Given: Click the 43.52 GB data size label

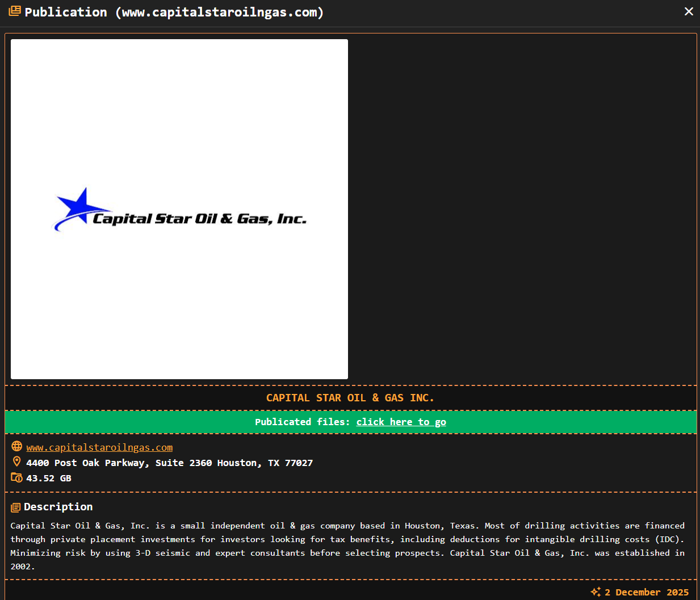Looking at the screenshot, I should (49, 477).
